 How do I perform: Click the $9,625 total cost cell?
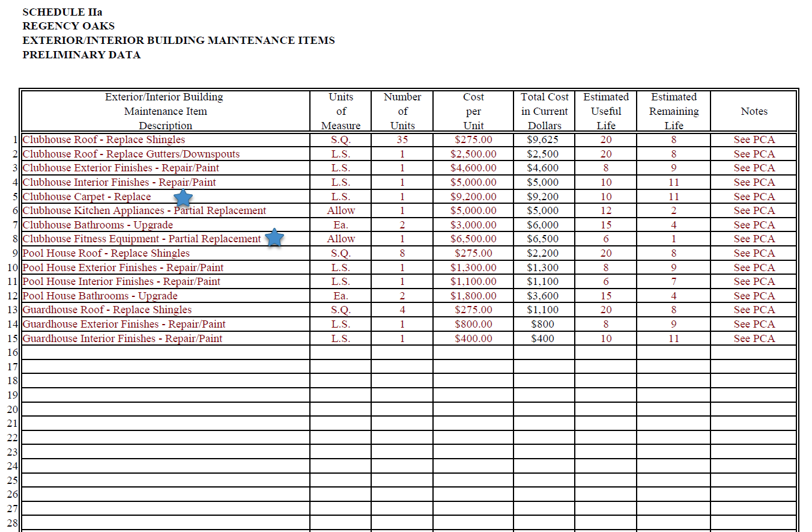(545, 139)
